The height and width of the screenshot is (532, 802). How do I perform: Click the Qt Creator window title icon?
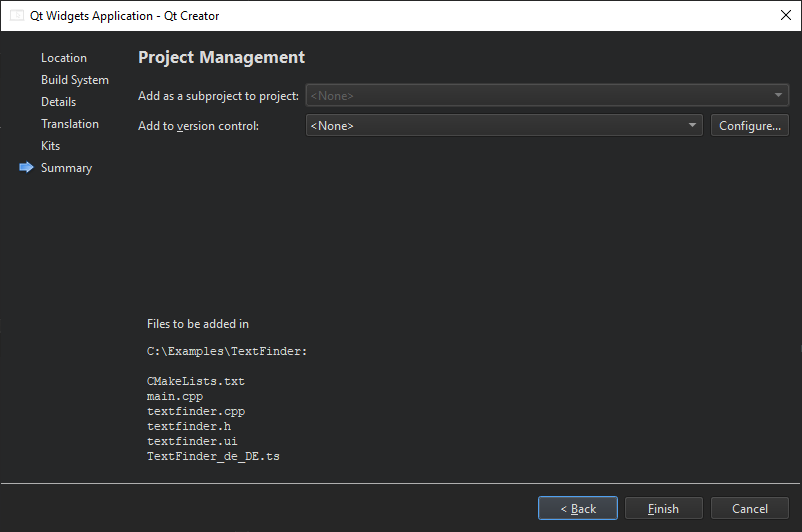click(17, 16)
